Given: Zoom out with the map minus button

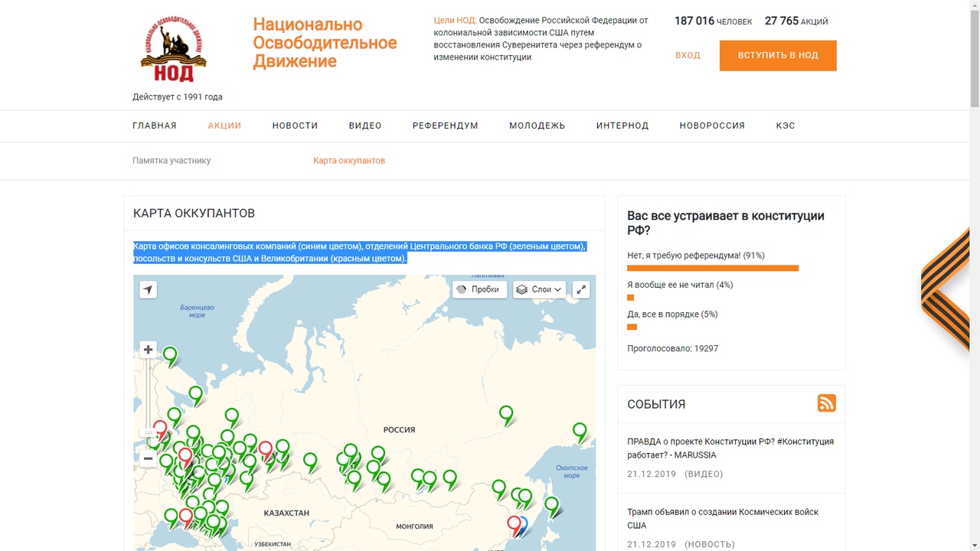Looking at the screenshot, I should (x=148, y=458).
